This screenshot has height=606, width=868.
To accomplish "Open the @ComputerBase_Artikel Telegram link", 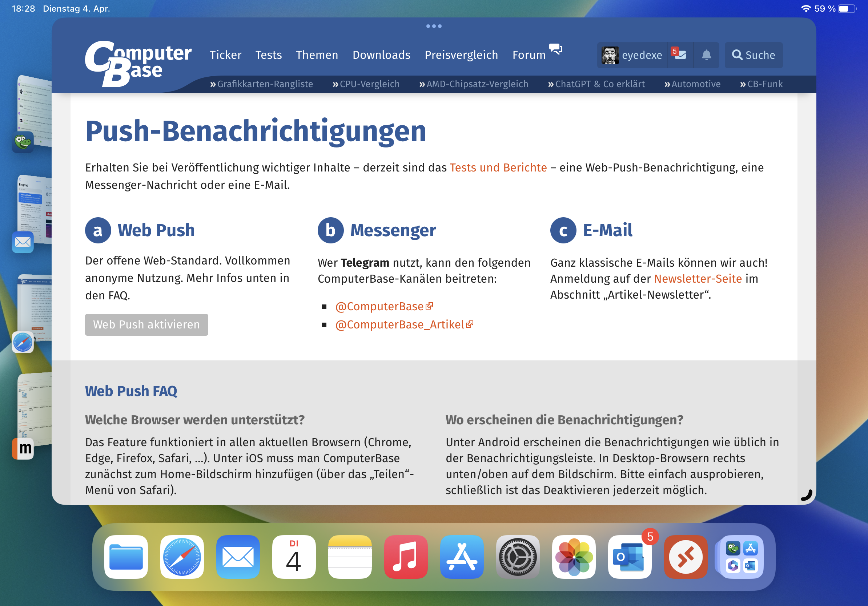I will coord(400,324).
